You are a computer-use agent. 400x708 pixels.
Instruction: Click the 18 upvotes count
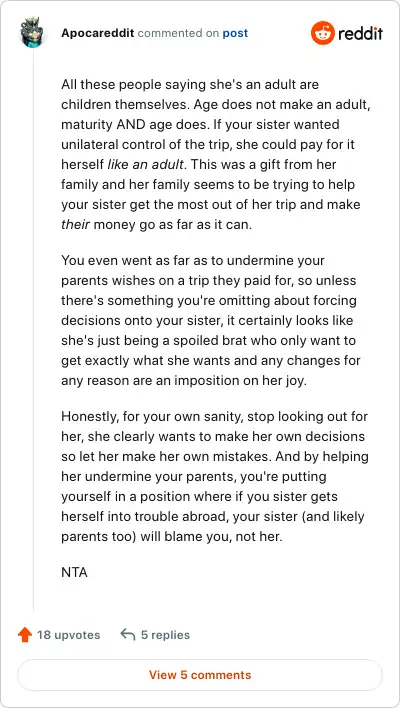point(69,635)
